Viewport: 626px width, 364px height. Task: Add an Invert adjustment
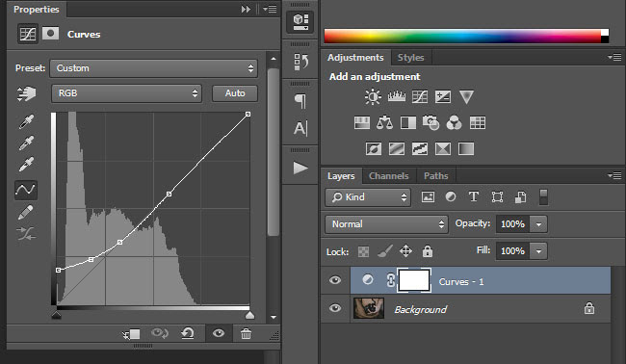pos(374,149)
